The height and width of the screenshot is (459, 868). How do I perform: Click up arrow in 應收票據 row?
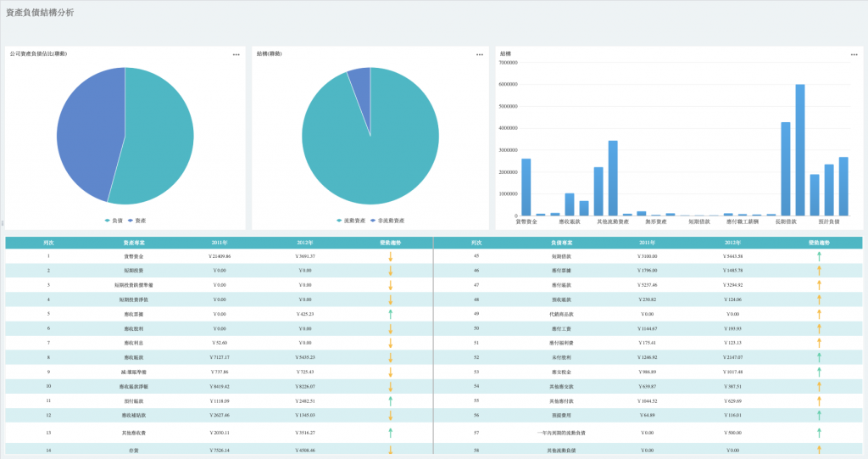(x=390, y=314)
